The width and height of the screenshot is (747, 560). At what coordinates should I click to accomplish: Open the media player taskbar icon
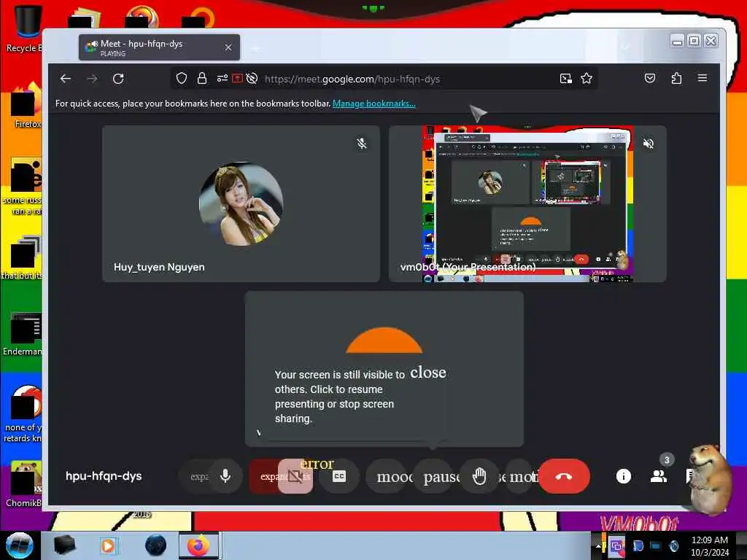(109, 545)
